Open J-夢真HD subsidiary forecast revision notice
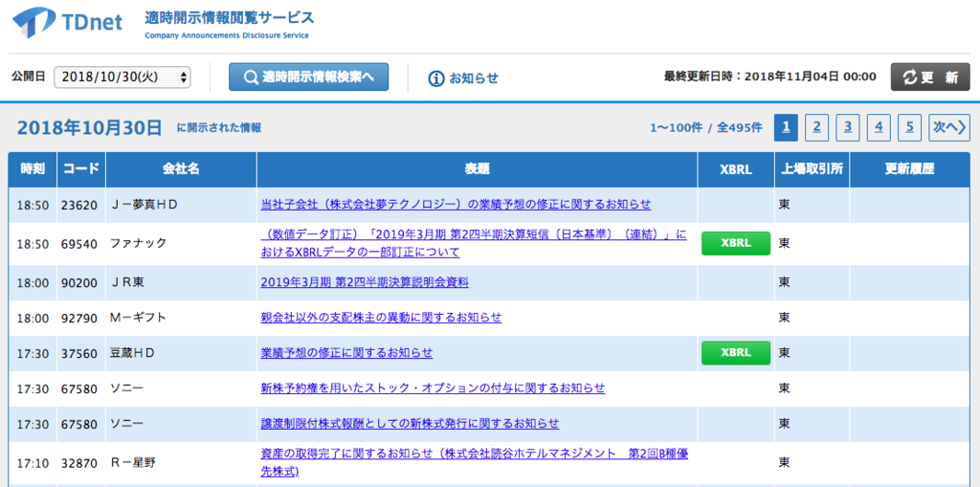This screenshot has height=487, width=980. 456,205
